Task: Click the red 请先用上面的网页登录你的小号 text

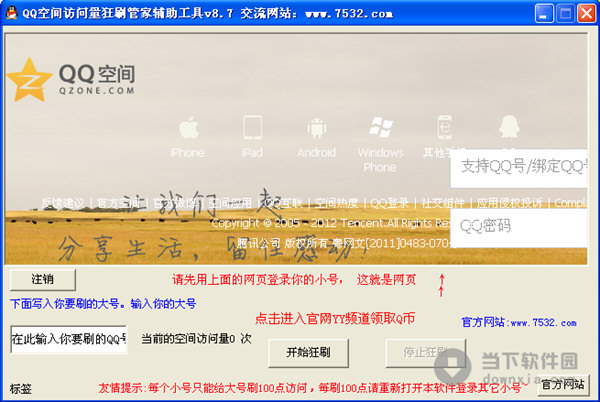Action: click(294, 280)
